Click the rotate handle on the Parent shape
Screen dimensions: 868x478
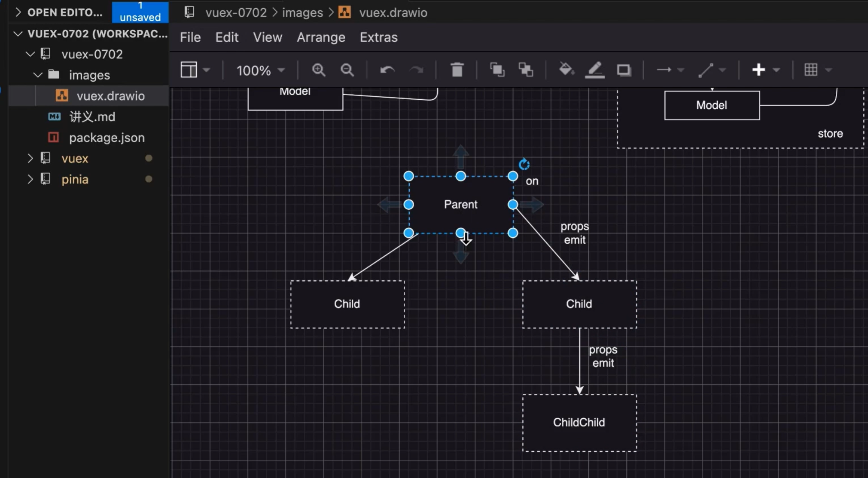[524, 164]
